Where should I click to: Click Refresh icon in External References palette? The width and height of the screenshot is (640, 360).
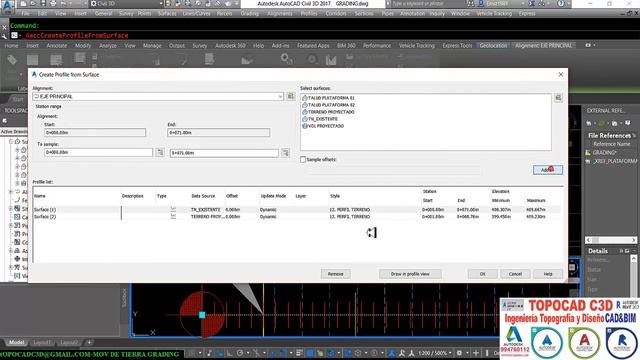[x=602, y=123]
